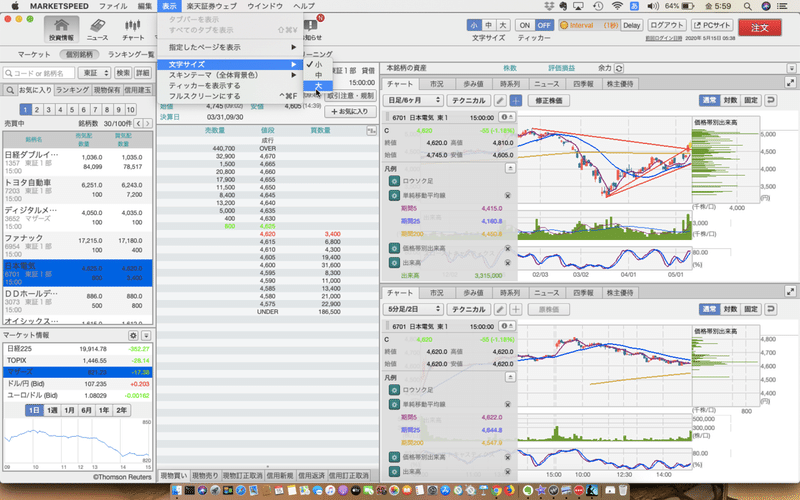Add stock with ＋お気に入り button
The width and height of the screenshot is (800, 500).
click(350, 111)
